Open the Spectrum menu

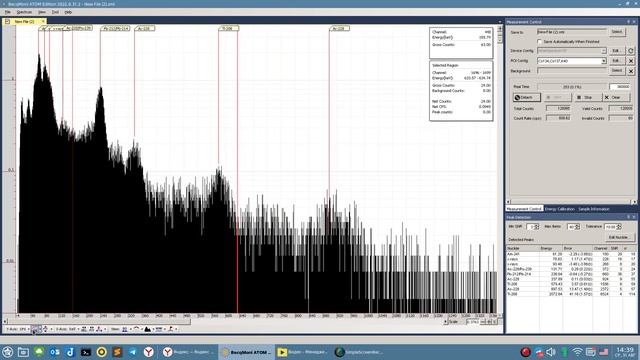tap(24, 12)
